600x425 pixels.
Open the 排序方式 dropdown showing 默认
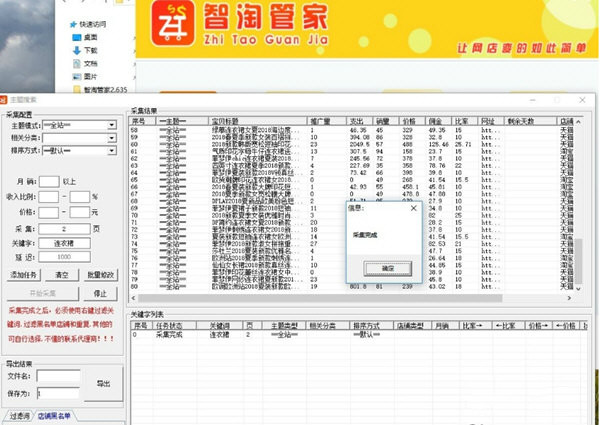click(79, 150)
